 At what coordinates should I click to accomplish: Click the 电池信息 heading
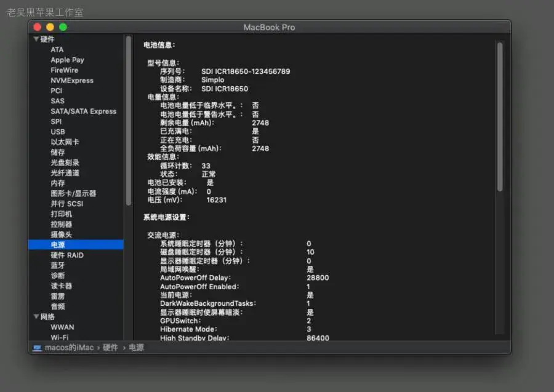[159, 45]
